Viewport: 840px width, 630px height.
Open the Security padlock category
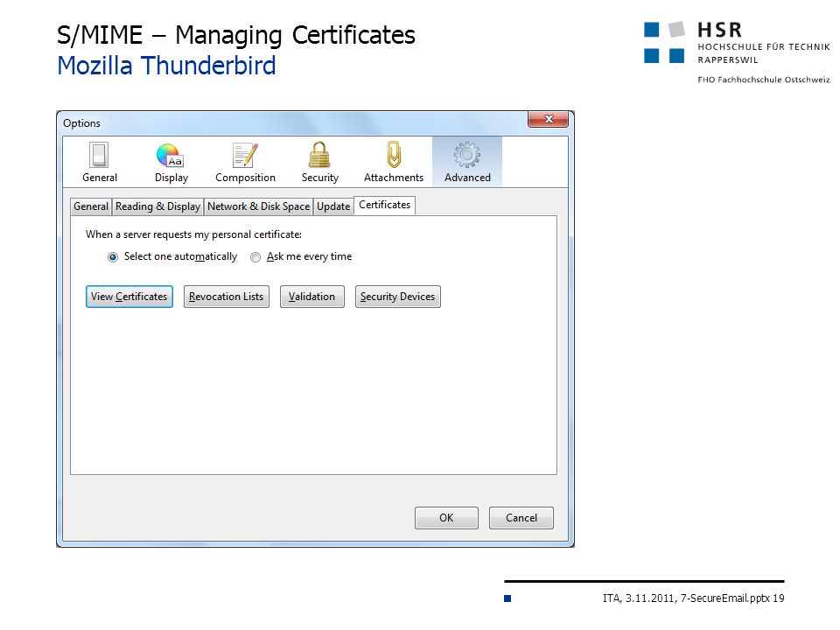click(320, 163)
